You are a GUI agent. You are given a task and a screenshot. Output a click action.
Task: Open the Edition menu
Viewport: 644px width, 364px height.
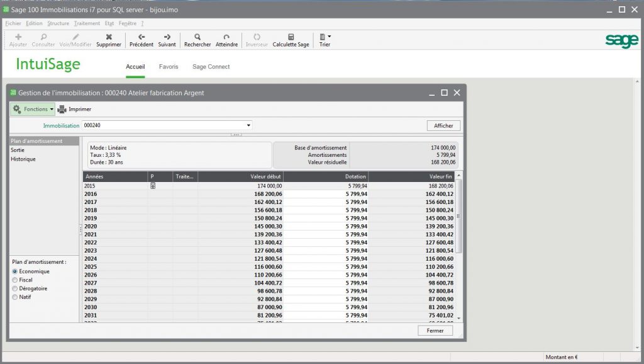point(34,23)
